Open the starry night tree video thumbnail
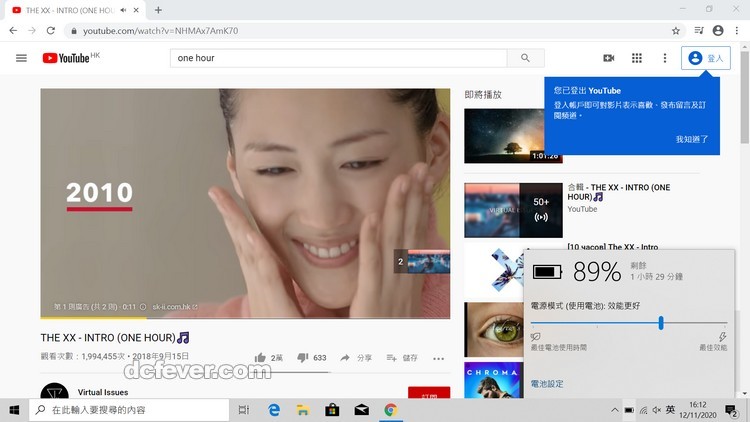 (504, 136)
